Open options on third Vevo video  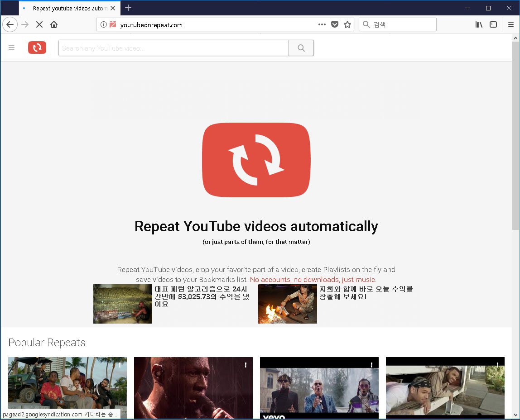pos(371,365)
